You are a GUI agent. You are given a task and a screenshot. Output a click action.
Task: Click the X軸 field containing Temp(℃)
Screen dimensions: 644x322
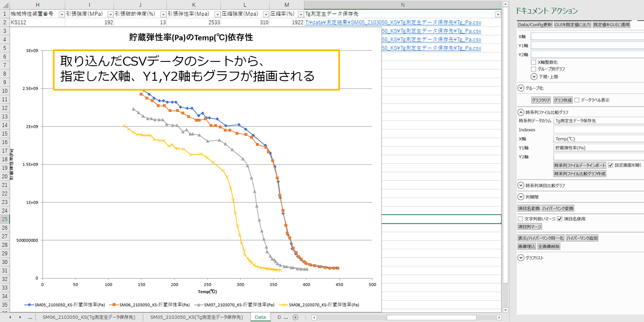(x=598, y=139)
